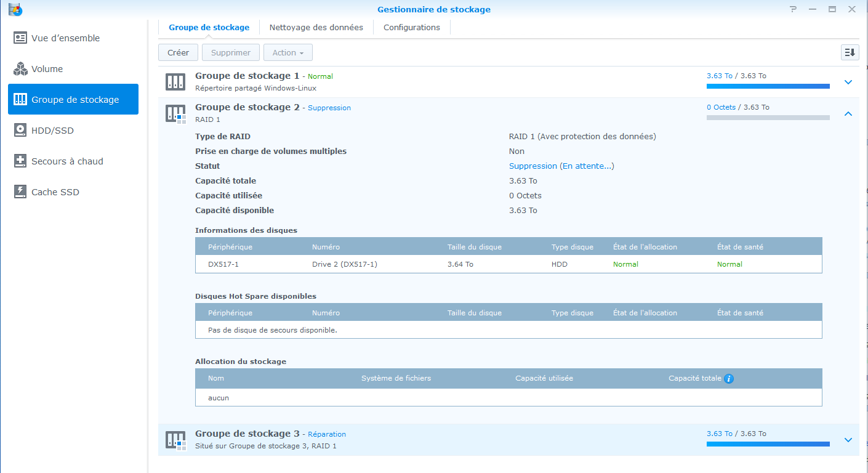This screenshot has height=473, width=868.
Task: Click the Groupe de stockage 1 usage bar
Action: tap(768, 86)
